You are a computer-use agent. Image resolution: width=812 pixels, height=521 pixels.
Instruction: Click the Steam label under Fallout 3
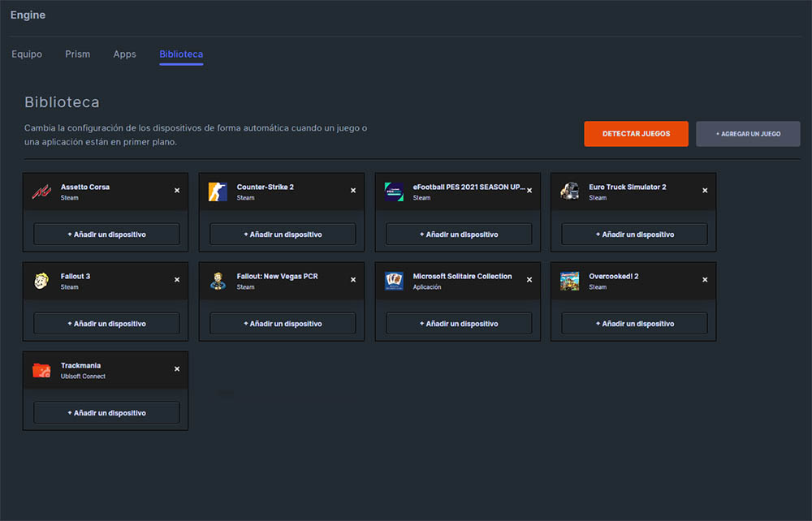(69, 287)
